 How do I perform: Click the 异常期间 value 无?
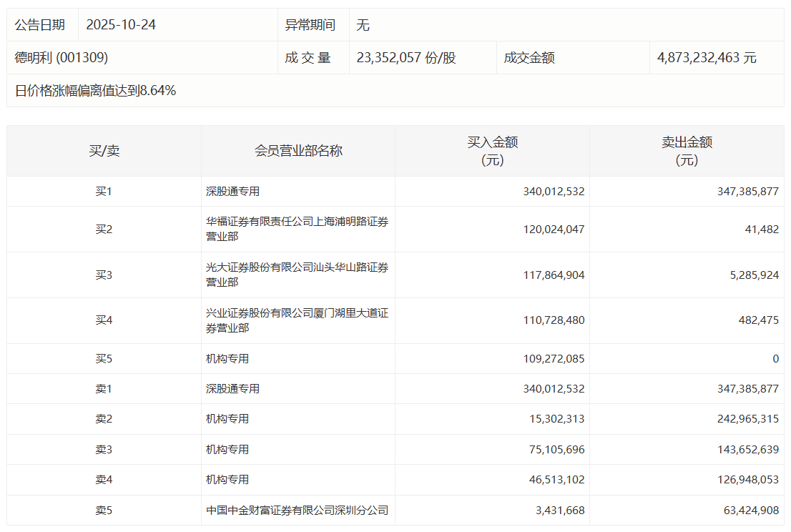[x=363, y=25]
